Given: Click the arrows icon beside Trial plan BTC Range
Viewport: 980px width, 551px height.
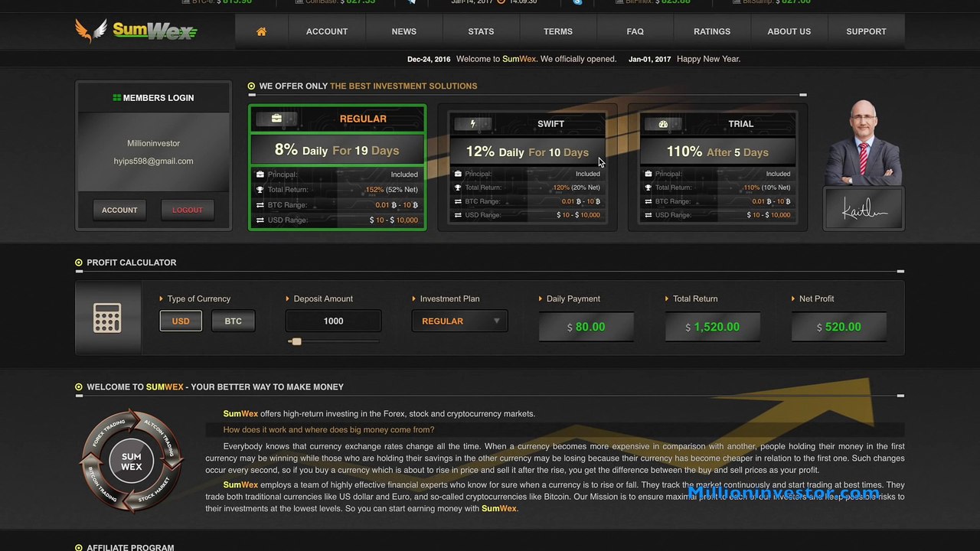Looking at the screenshot, I should (x=648, y=201).
